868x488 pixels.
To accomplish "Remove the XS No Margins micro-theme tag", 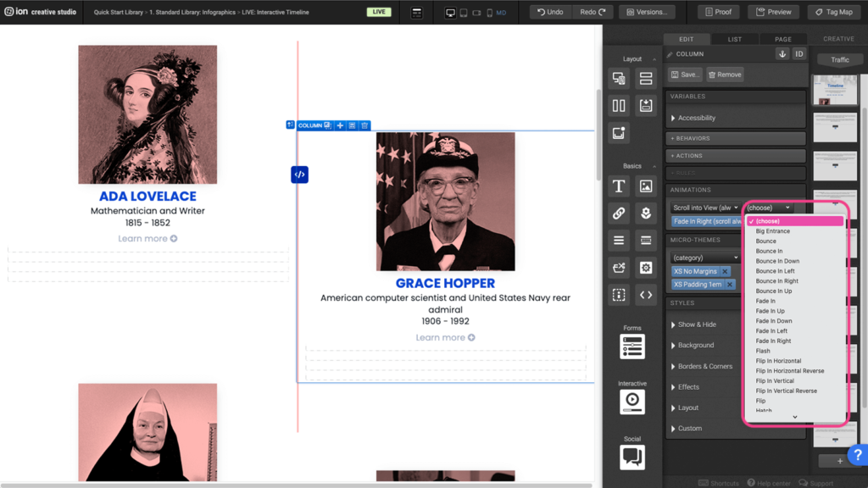I will click(725, 271).
